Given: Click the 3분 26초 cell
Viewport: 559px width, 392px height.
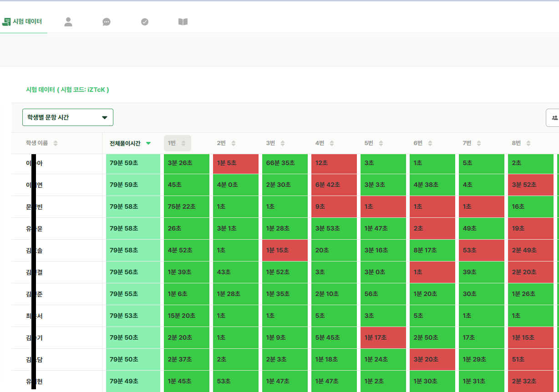Looking at the screenshot, I should (x=187, y=164).
